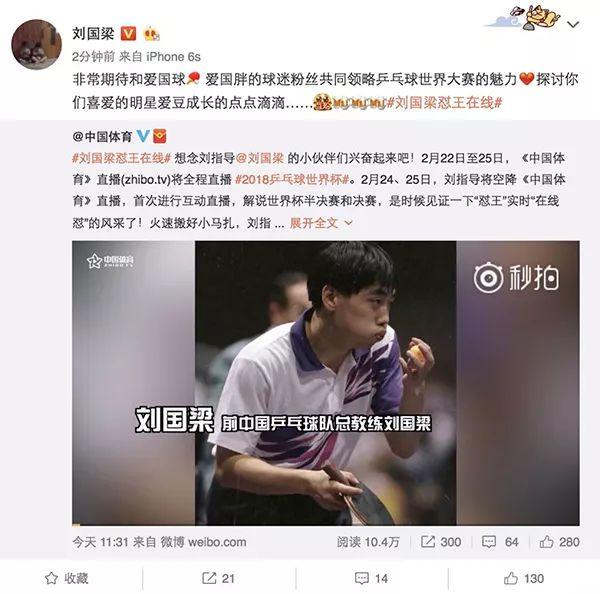This screenshot has height=594, width=600.
Task: Click the comment icon showing 64
Action: coord(500,542)
